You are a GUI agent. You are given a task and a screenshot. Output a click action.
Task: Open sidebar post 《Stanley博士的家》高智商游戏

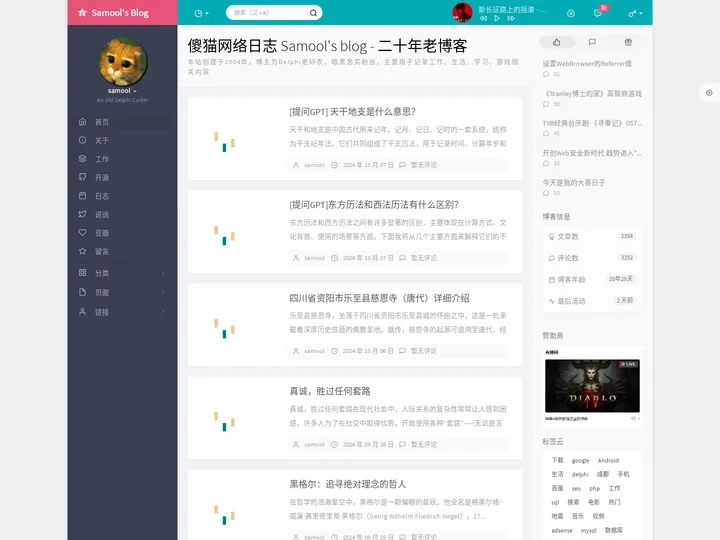tap(592, 94)
